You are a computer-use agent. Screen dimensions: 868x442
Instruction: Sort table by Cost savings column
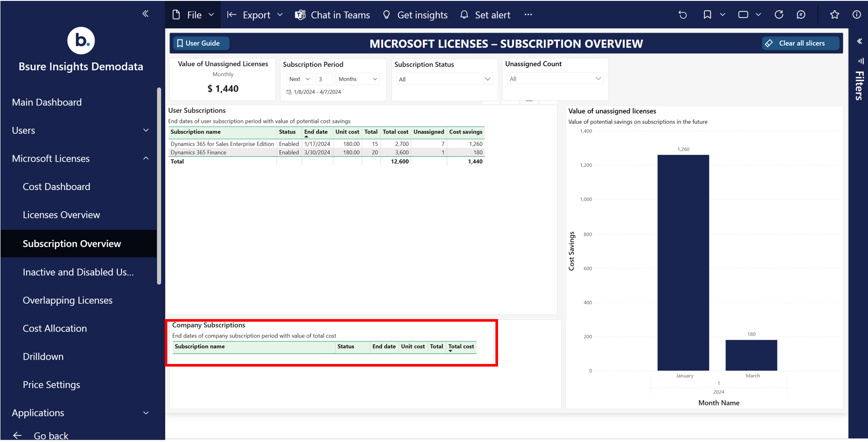(465, 132)
